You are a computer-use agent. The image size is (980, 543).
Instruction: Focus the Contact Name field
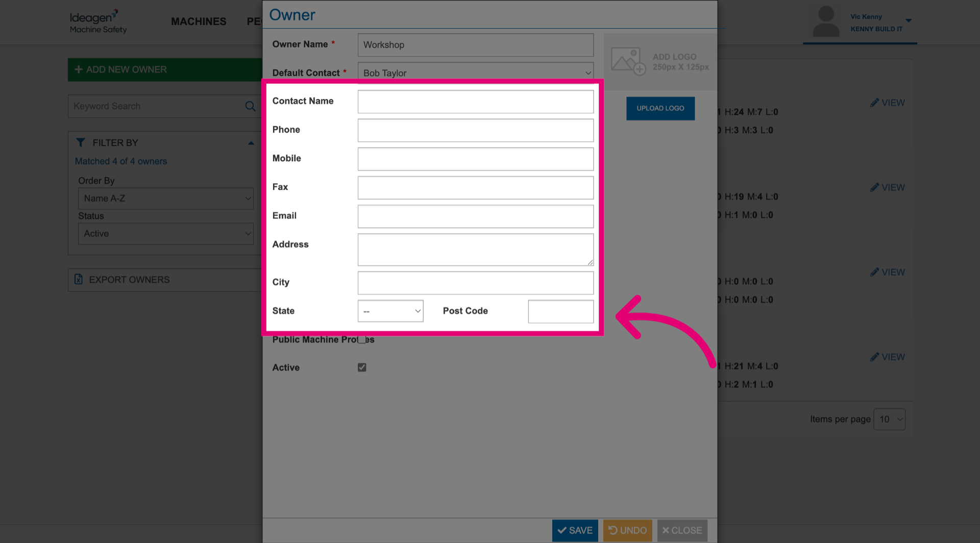click(476, 102)
